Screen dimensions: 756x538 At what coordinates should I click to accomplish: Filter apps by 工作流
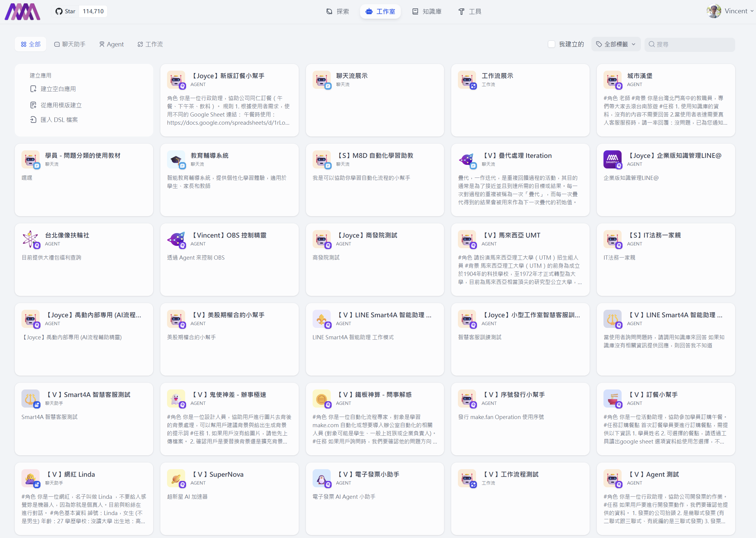tap(150, 44)
